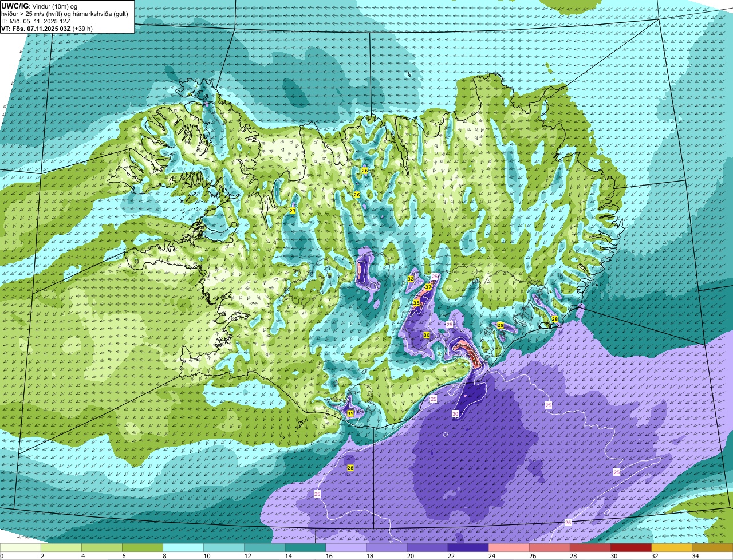Click the yellow 37 max gust label

(x=428, y=287)
